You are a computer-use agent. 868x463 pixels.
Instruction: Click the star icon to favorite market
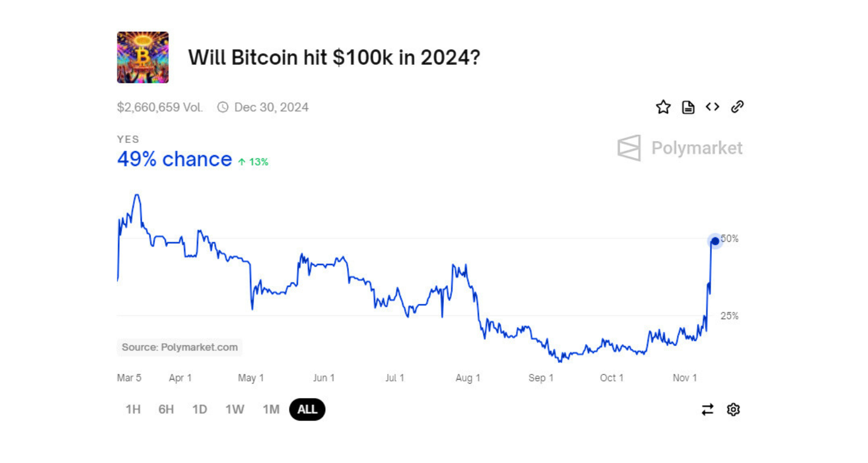point(663,107)
